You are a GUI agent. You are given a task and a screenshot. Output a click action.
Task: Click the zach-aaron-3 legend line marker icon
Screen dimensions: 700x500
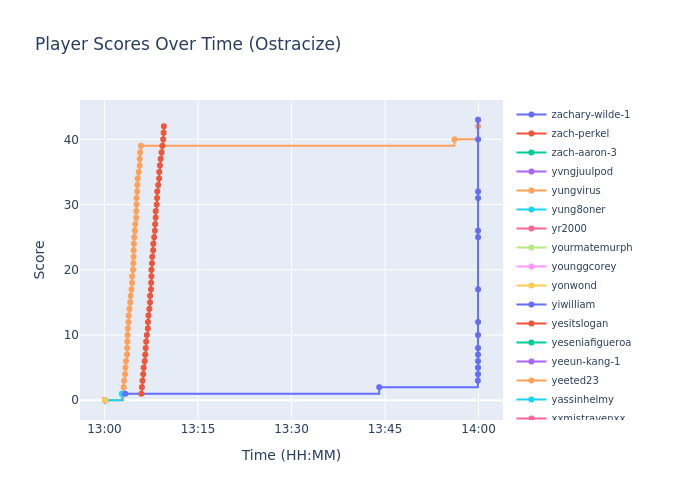[531, 153]
